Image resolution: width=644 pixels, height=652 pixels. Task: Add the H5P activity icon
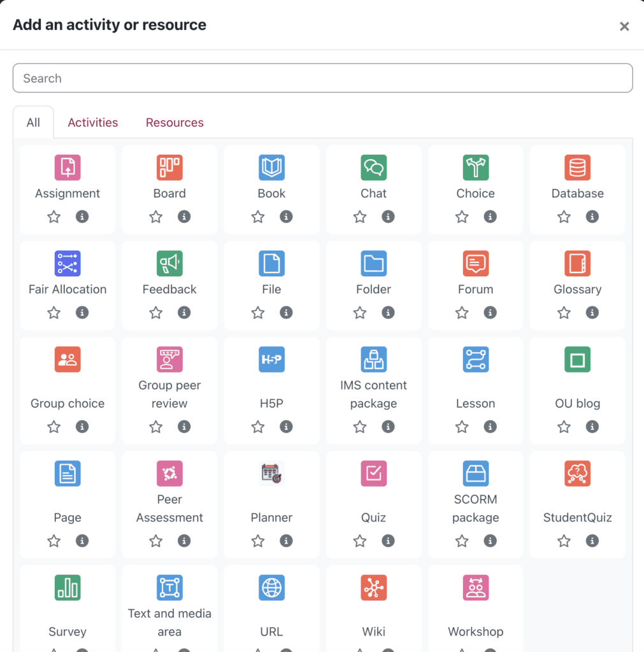coord(271,360)
